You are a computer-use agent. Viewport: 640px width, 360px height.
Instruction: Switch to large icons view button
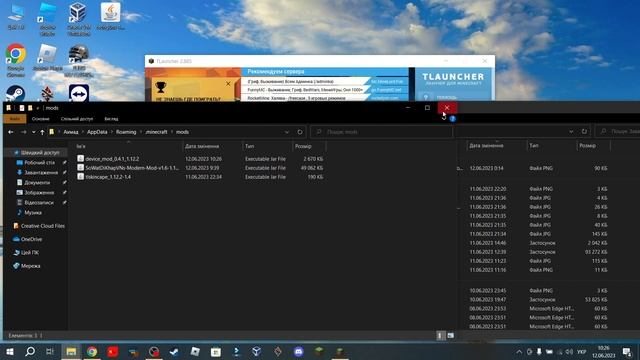tap(451, 336)
